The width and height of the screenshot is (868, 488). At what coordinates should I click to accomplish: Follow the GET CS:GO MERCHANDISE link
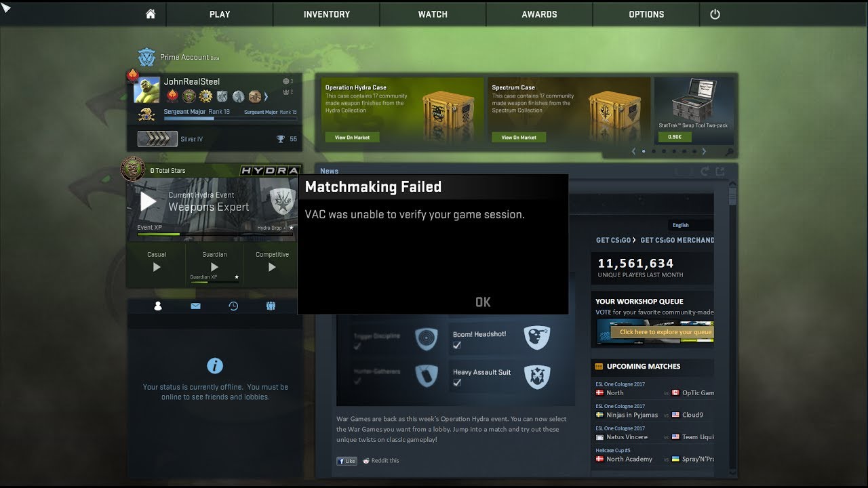click(x=677, y=240)
